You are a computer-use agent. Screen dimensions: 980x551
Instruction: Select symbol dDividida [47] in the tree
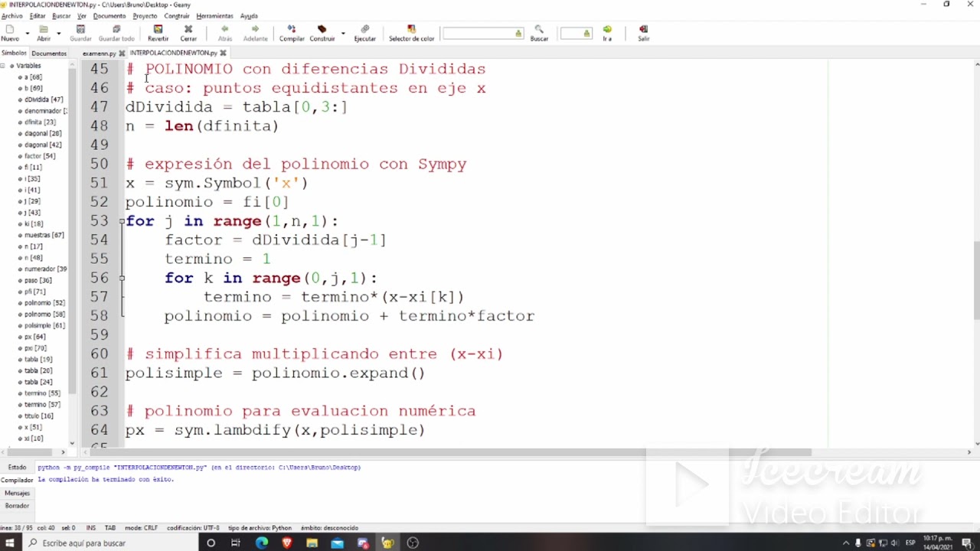tap(44, 99)
